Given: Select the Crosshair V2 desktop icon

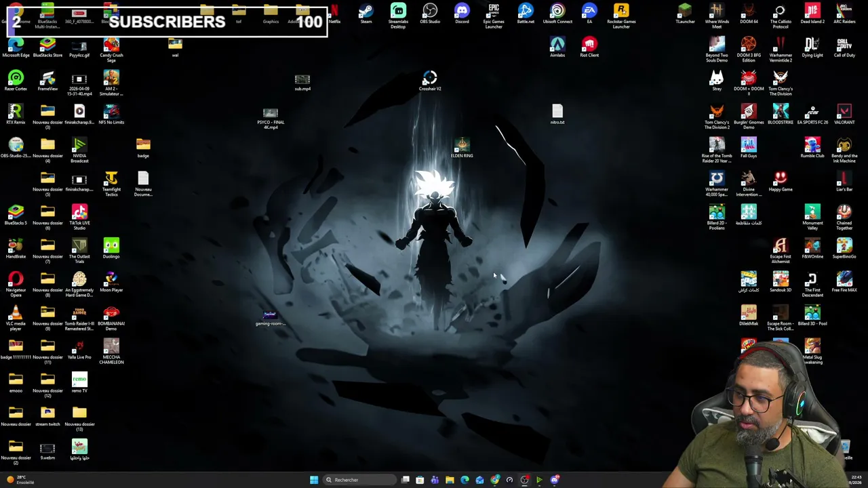Looking at the screenshot, I should (430, 81).
